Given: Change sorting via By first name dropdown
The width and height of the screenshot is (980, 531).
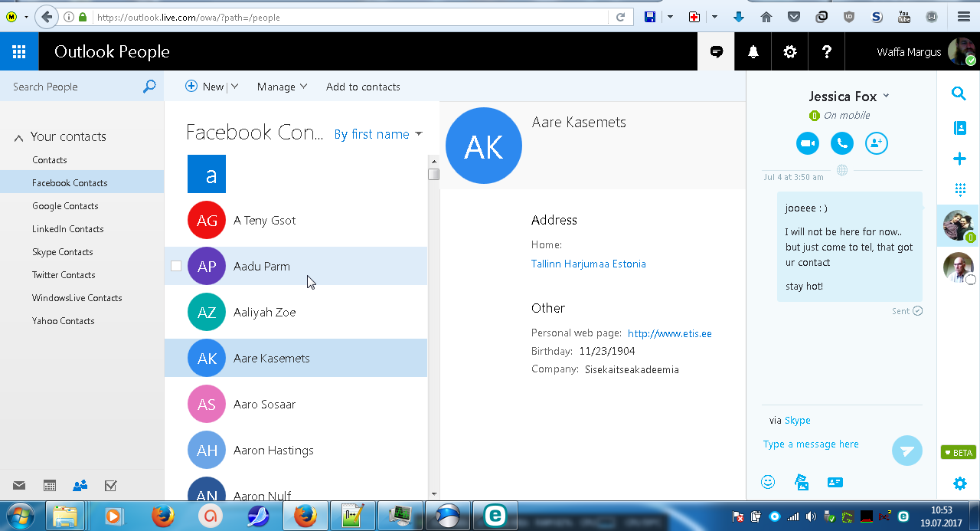Looking at the screenshot, I should click(377, 134).
